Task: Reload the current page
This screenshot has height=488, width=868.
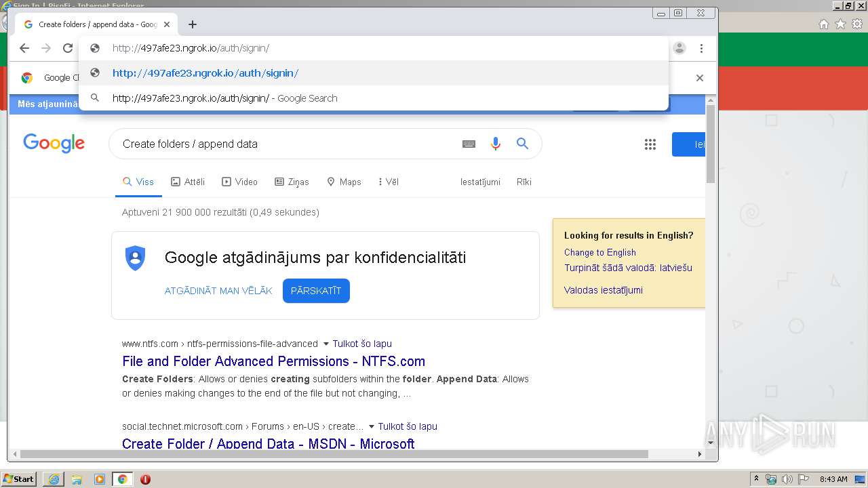Action: click(68, 48)
